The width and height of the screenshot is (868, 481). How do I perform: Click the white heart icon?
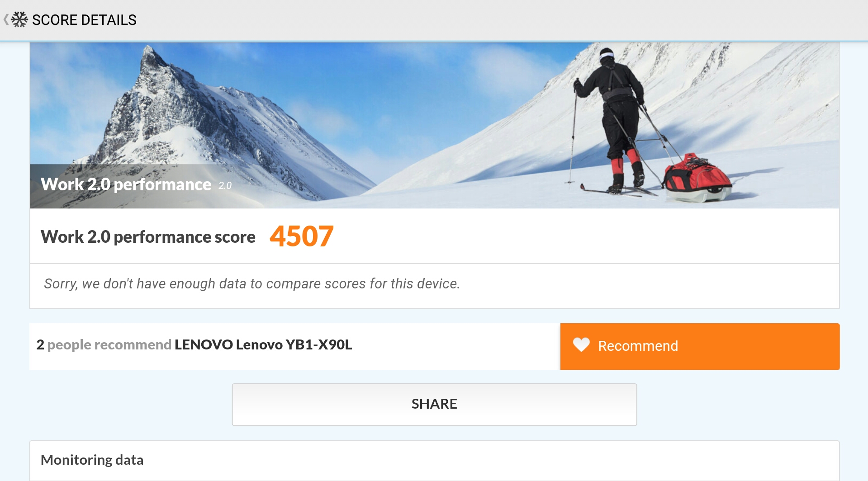point(581,345)
